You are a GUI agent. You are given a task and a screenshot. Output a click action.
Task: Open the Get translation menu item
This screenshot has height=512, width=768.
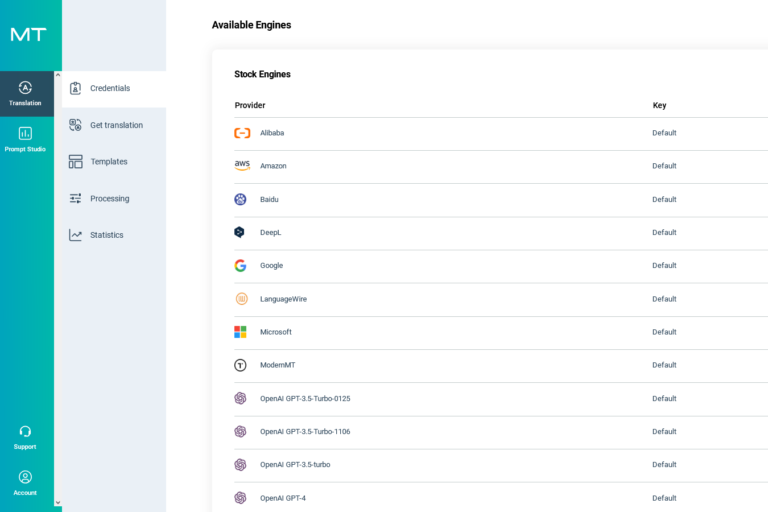point(114,125)
